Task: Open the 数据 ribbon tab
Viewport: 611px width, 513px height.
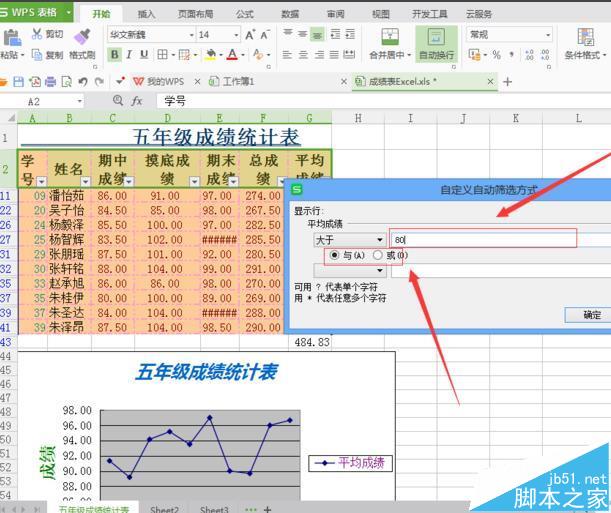Action: pos(290,14)
